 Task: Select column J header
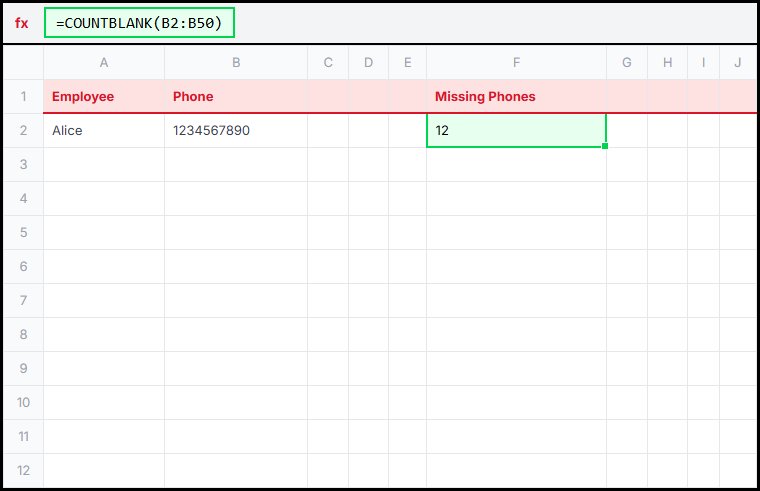click(737, 63)
